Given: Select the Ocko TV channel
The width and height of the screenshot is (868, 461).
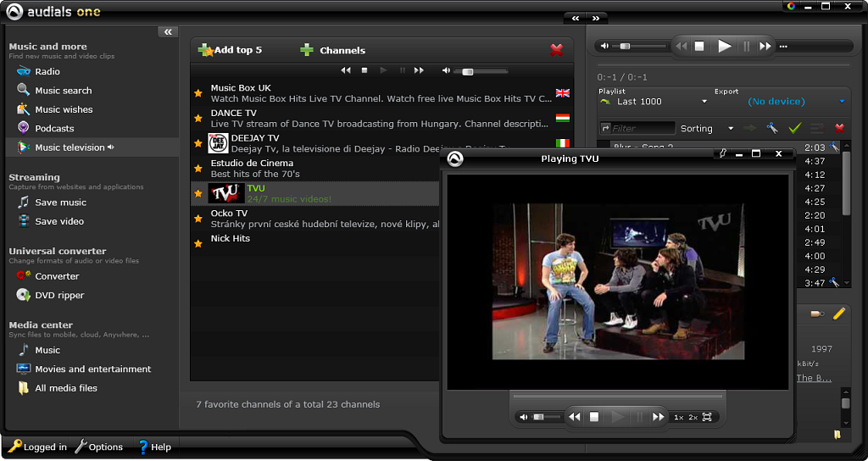Looking at the screenshot, I should click(x=315, y=219).
